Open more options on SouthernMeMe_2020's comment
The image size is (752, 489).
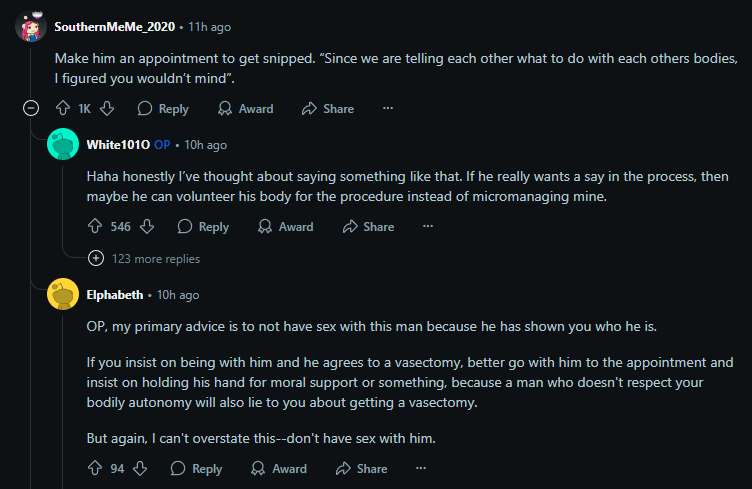coord(388,108)
